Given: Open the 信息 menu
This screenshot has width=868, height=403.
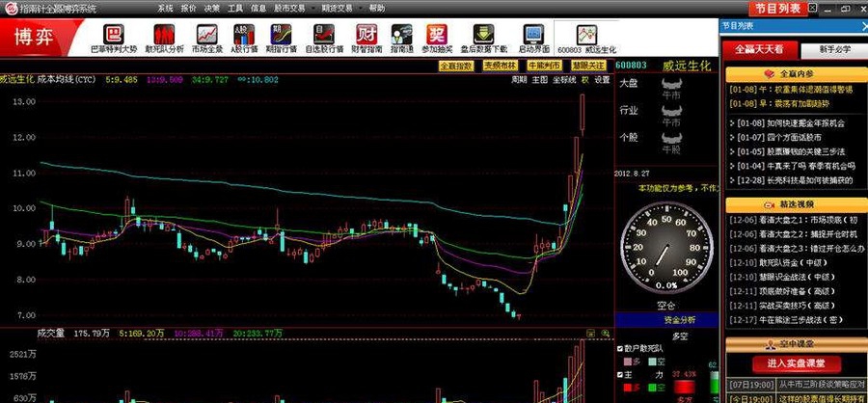Looking at the screenshot, I should tap(258, 9).
